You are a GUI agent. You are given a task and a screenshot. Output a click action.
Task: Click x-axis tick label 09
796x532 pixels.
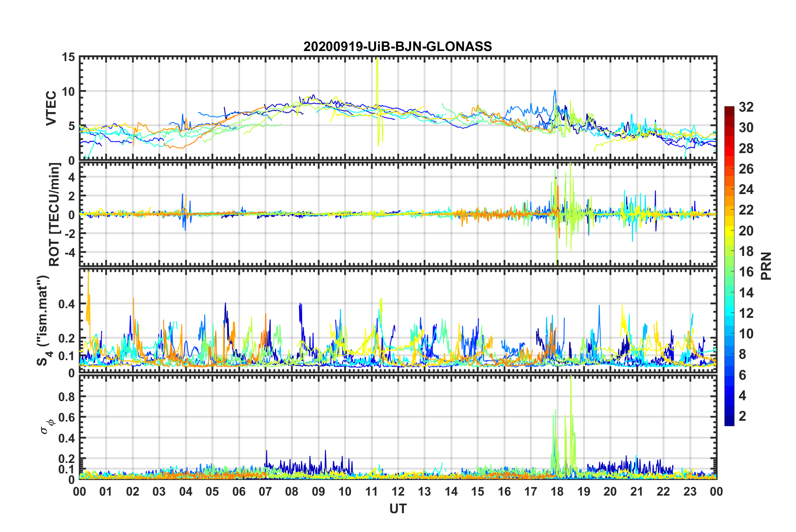point(318,491)
